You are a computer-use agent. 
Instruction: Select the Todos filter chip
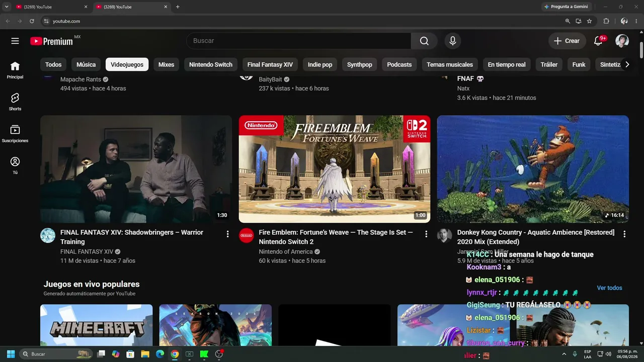[x=53, y=64]
